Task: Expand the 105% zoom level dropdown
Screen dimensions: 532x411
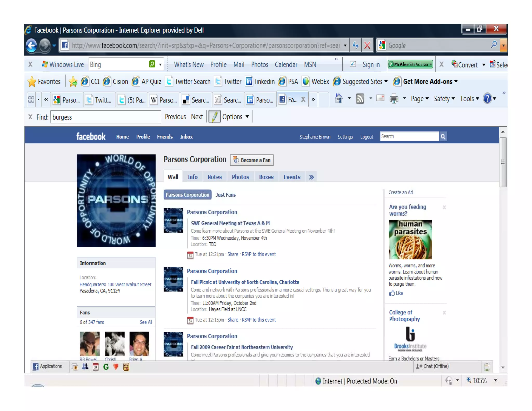Action: click(495, 380)
